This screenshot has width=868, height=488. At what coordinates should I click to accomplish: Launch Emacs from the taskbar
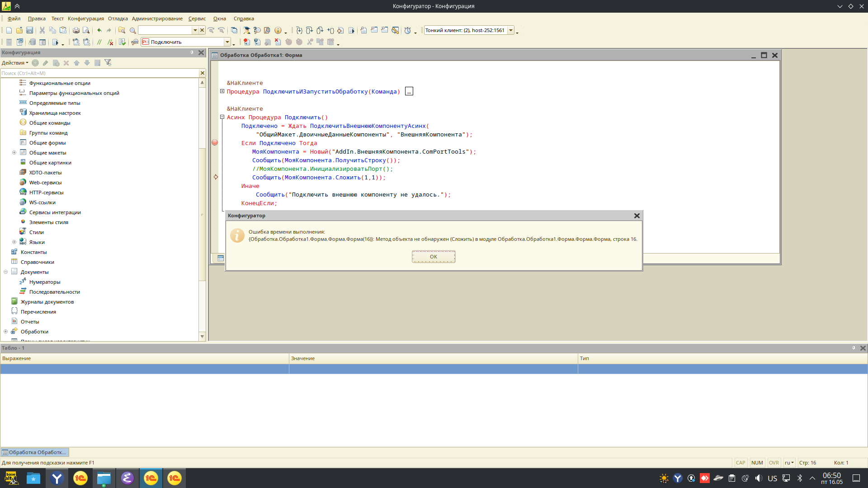[127, 478]
